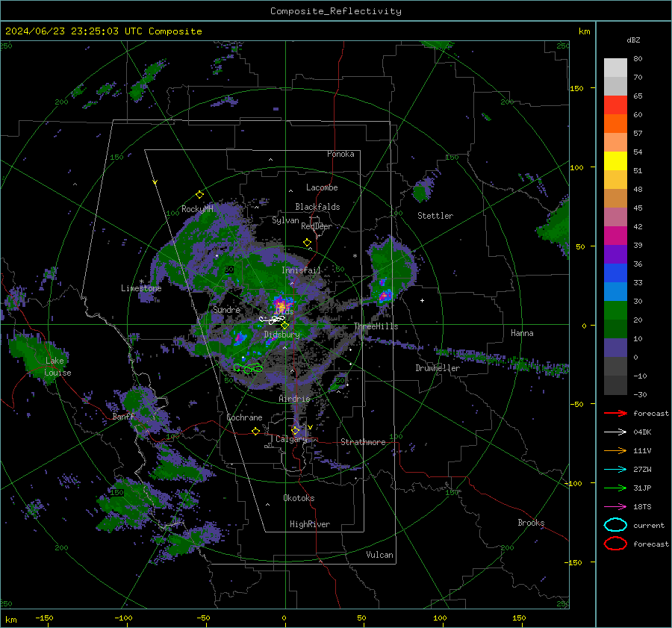Image resolution: width=672 pixels, height=628 pixels.
Task: Select the RedDeer city label
Action: point(317,226)
